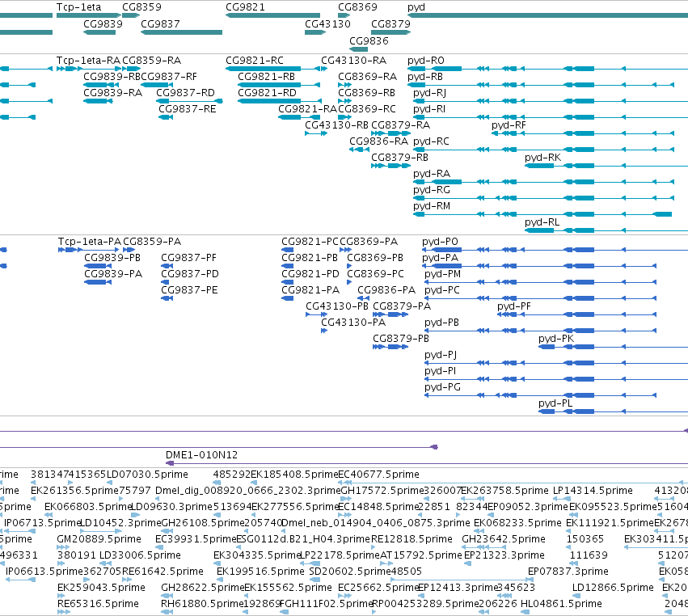Select transcript CG9821-RC
688x616 pixels.
click(255, 60)
